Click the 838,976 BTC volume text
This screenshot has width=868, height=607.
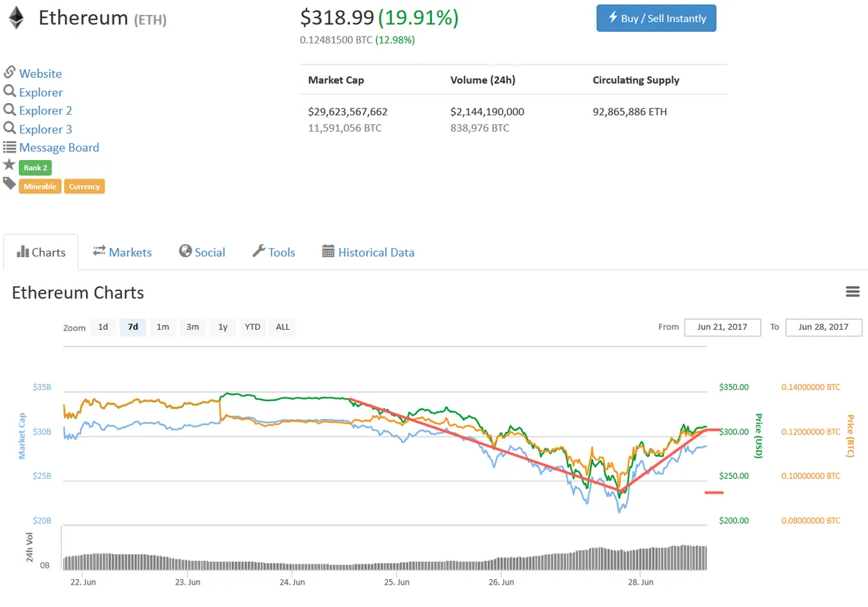(x=479, y=128)
